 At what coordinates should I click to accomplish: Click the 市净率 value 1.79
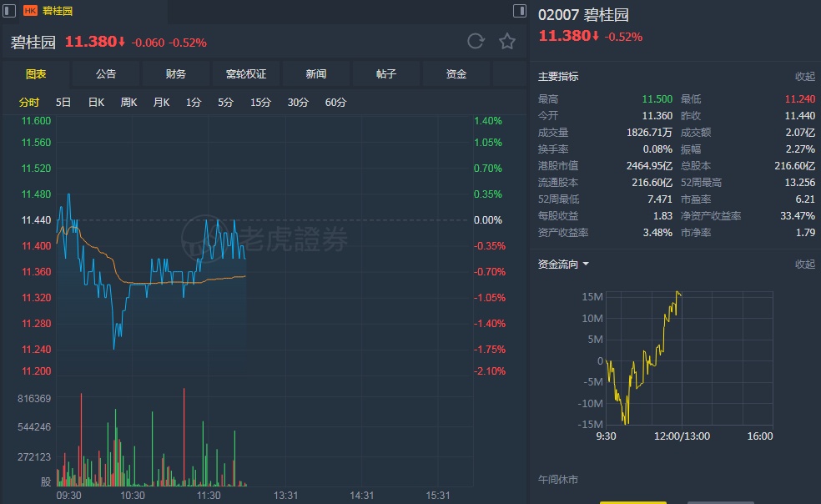tap(806, 233)
